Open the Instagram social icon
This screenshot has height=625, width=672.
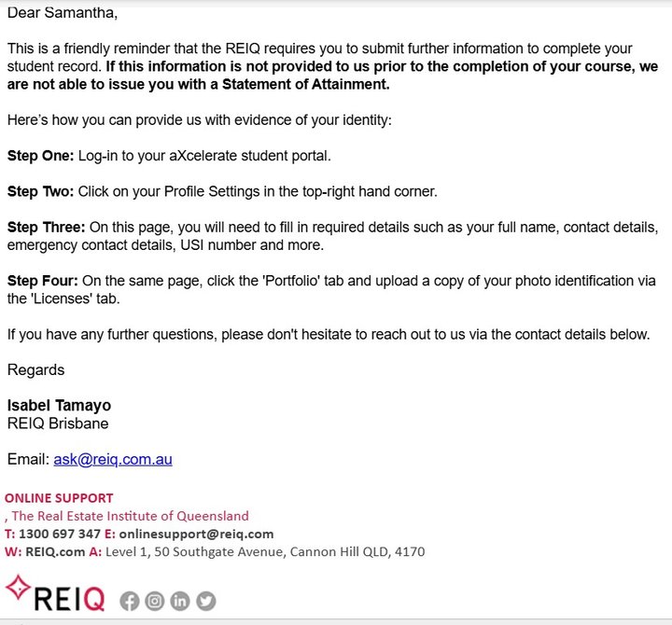click(x=155, y=601)
